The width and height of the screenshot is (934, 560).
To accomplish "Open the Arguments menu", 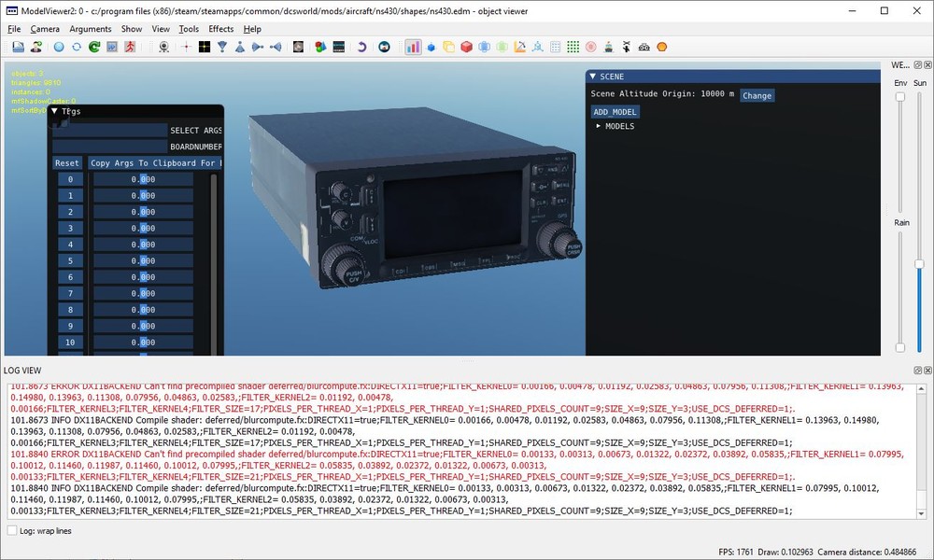I will [x=91, y=29].
